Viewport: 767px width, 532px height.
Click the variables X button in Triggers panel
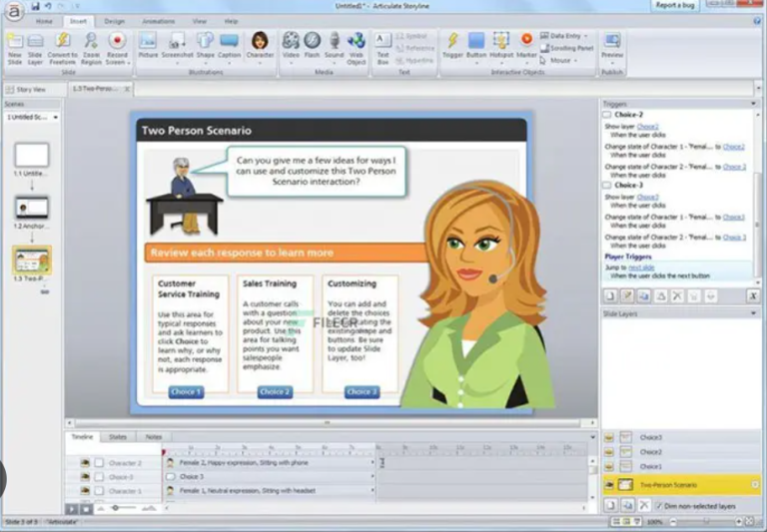pyautogui.click(x=753, y=295)
